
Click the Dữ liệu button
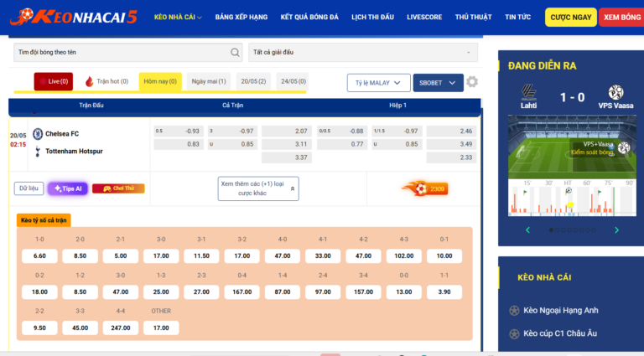point(29,188)
